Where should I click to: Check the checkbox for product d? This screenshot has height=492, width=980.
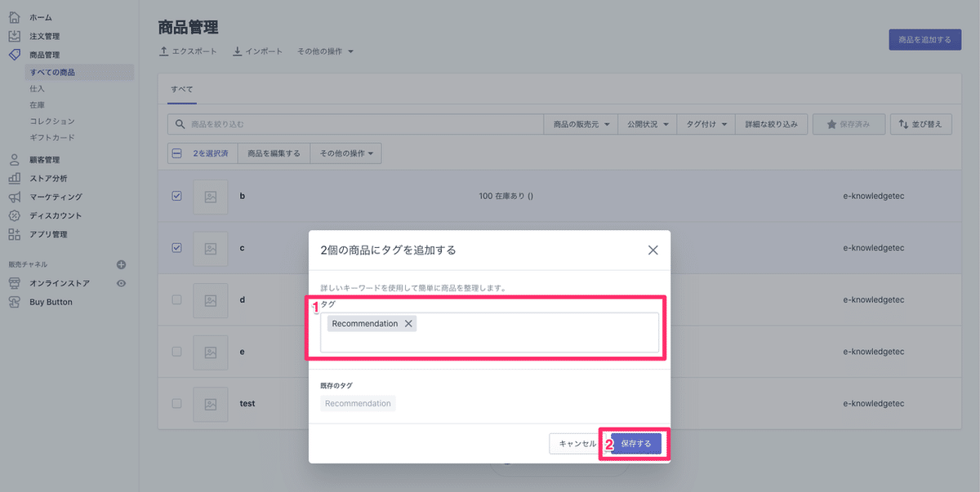[177, 299]
